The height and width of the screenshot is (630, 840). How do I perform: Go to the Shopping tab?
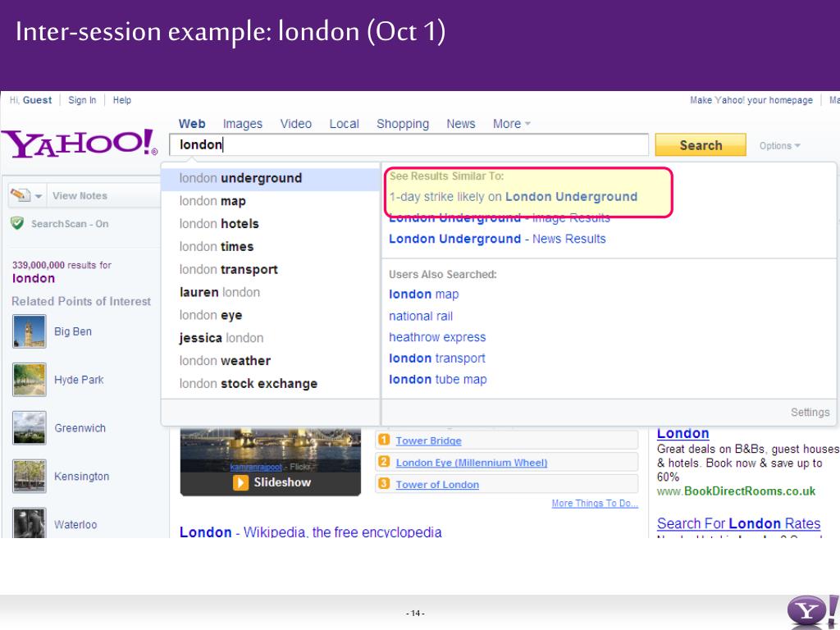coord(403,124)
